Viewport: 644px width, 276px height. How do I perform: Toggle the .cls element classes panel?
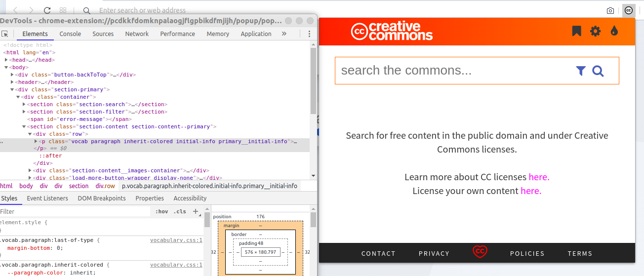point(180,211)
